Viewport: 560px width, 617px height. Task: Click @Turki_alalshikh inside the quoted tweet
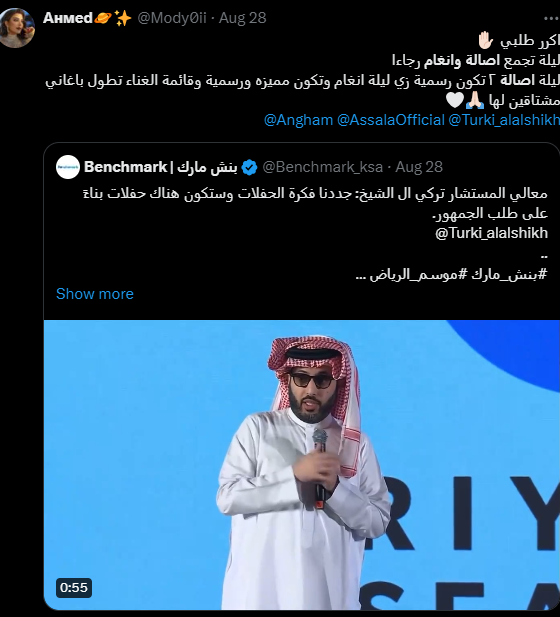[492, 233]
